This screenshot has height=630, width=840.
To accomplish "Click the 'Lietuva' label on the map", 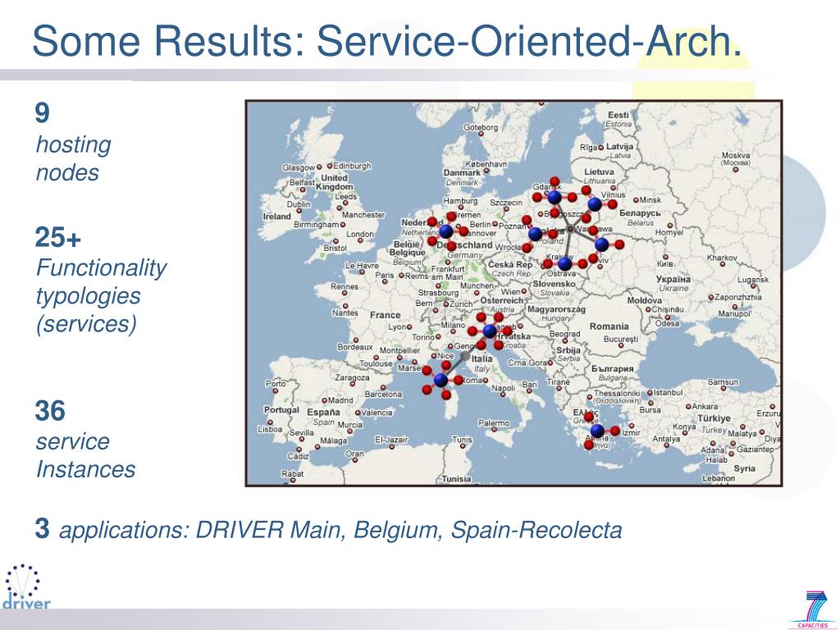I will (599, 172).
